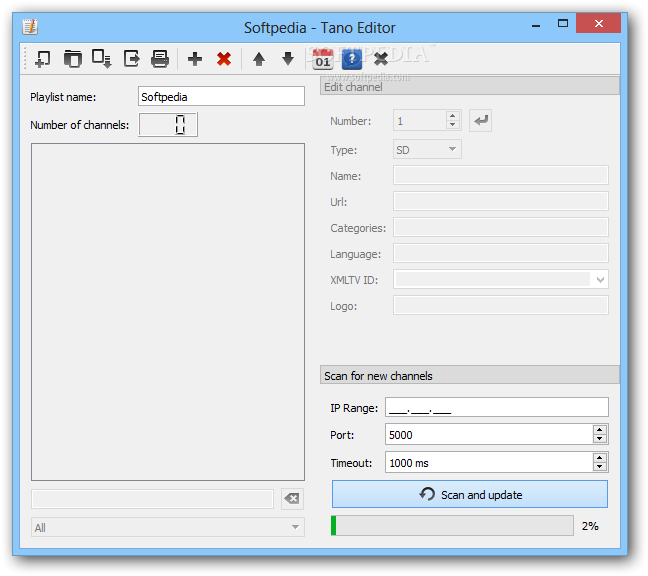Viewport: 648px width, 576px height.
Task: Click the Categories field
Action: [x=501, y=228]
